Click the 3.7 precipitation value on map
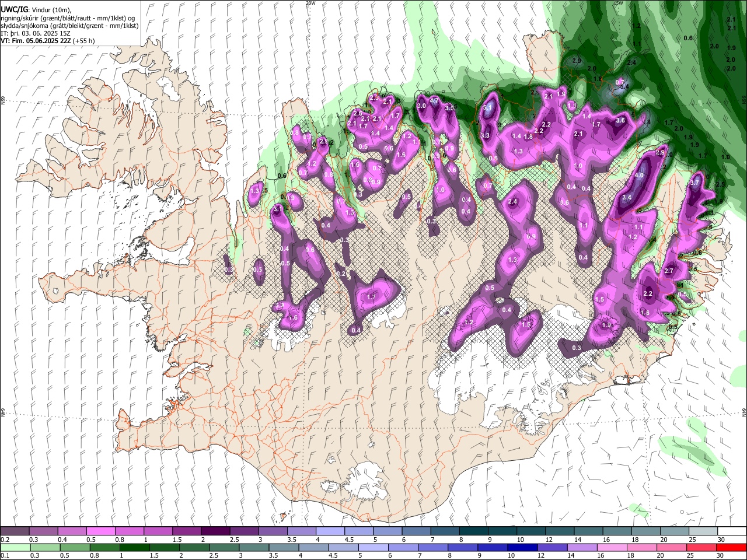This screenshot has width=747, height=560. (x=694, y=183)
